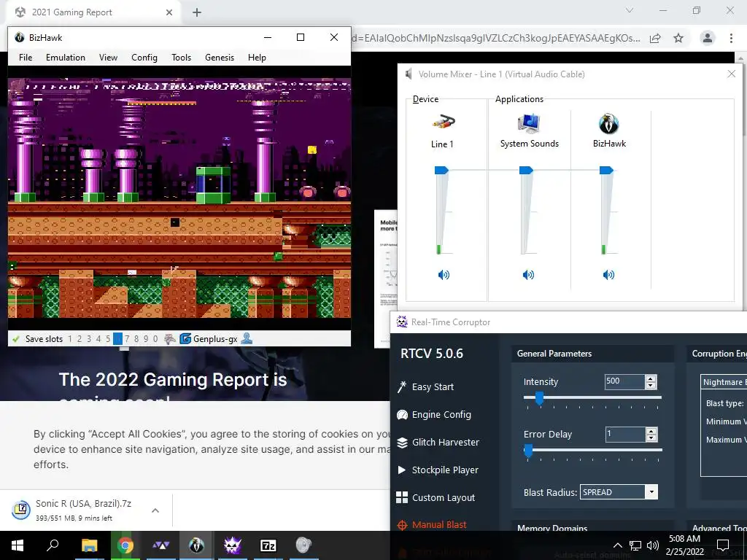The height and width of the screenshot is (560, 747).
Task: Open a new Chrome tab with plus button
Action: [197, 12]
